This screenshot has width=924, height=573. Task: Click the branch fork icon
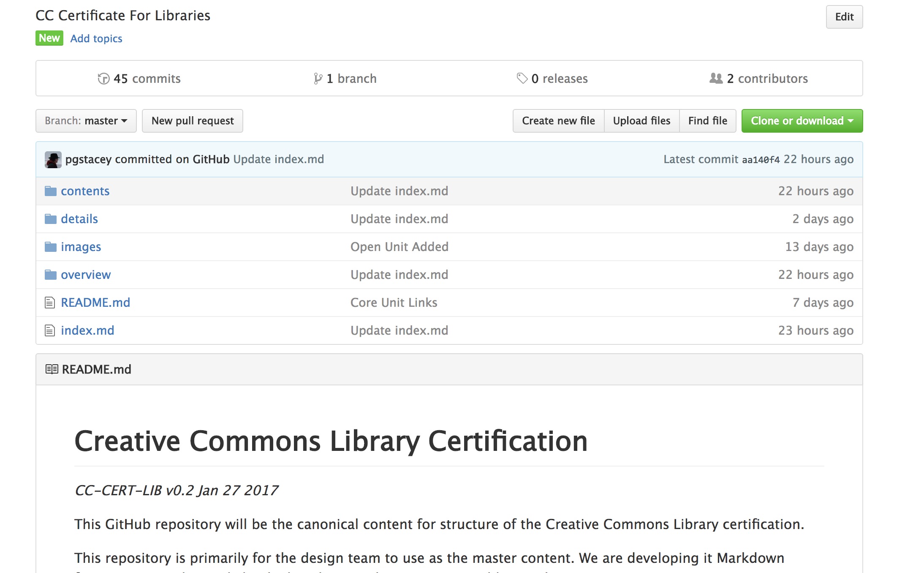click(318, 79)
